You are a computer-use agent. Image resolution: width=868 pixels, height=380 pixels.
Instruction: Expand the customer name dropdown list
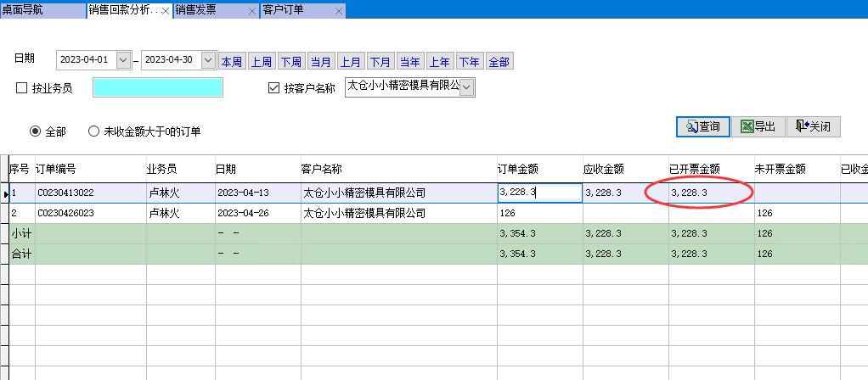(x=467, y=87)
